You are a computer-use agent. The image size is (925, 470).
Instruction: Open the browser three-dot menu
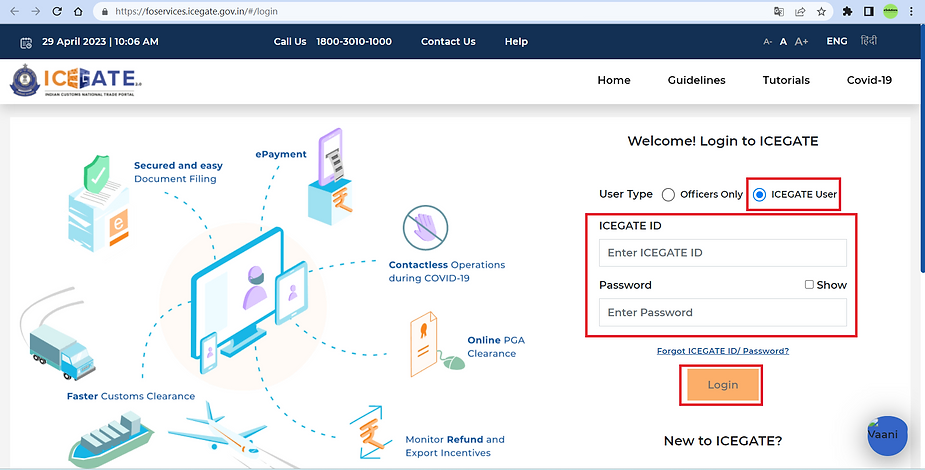(911, 11)
